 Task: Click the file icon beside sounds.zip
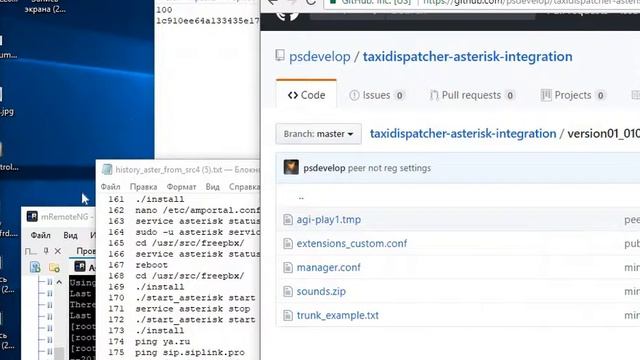coord(288,291)
